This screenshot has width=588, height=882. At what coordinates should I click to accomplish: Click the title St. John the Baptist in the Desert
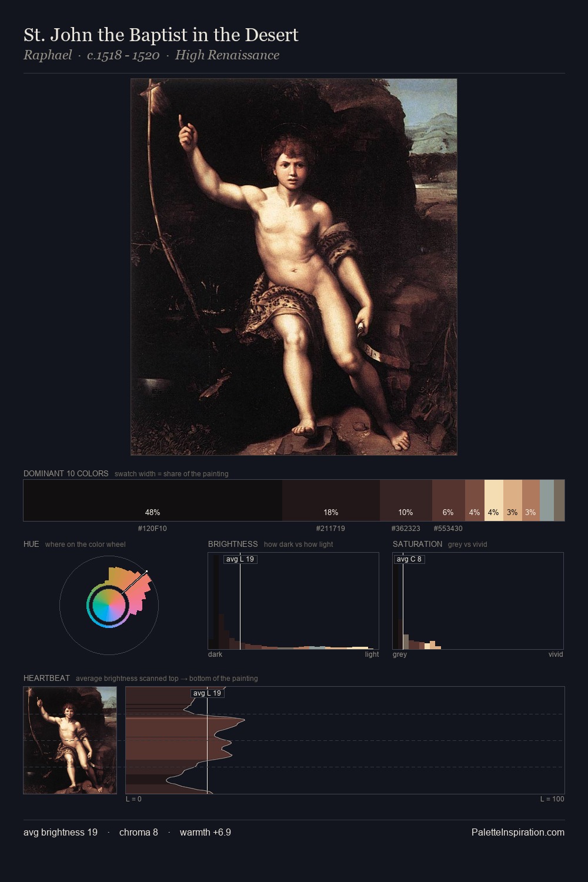pos(161,35)
